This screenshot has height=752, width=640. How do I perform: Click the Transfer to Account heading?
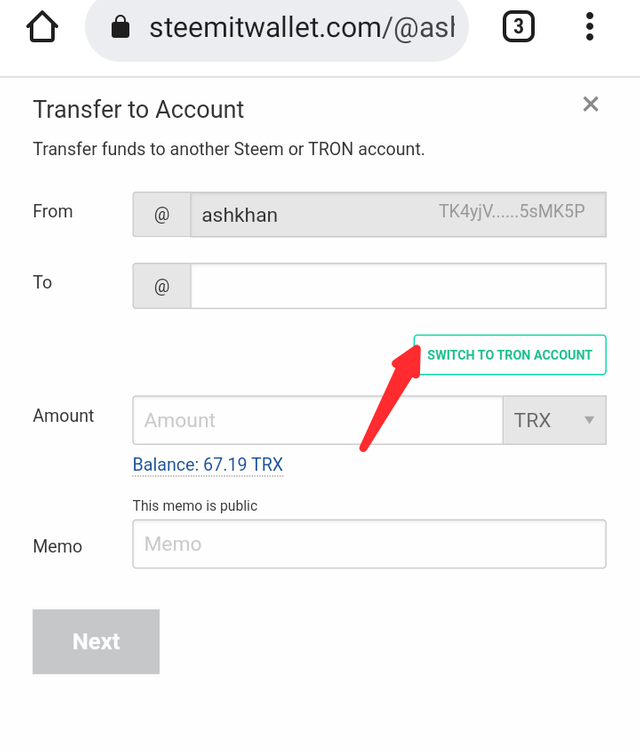pyautogui.click(x=139, y=109)
